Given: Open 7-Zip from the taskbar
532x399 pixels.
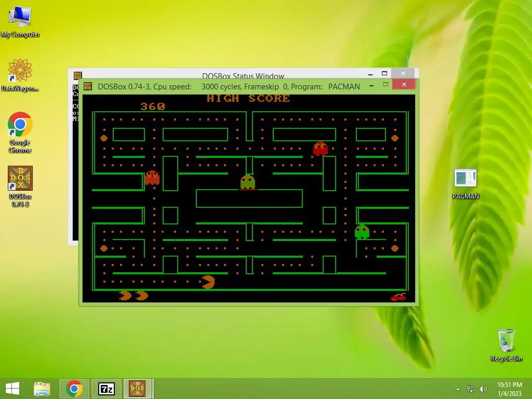Looking at the screenshot, I should click(x=106, y=389).
